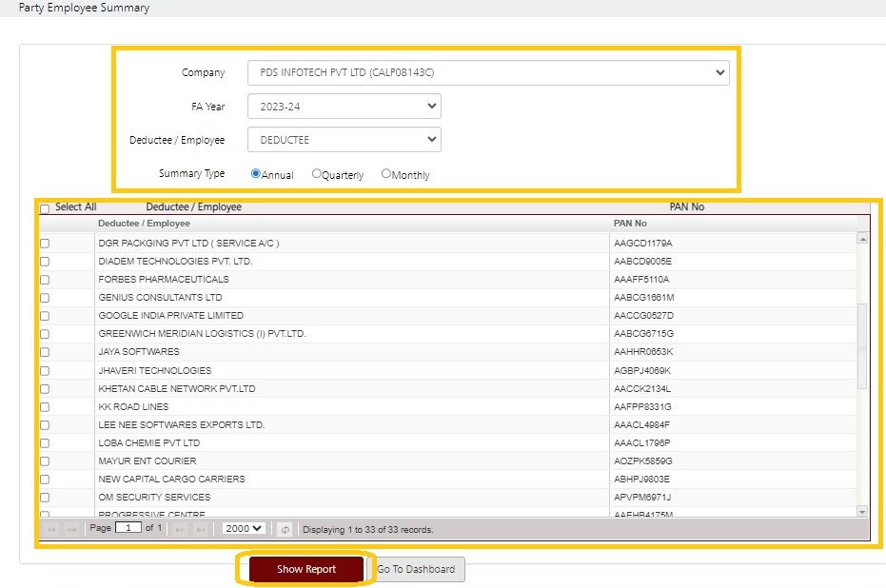Open the Company dropdown
Screen dimensions: 886x588
[x=487, y=72]
